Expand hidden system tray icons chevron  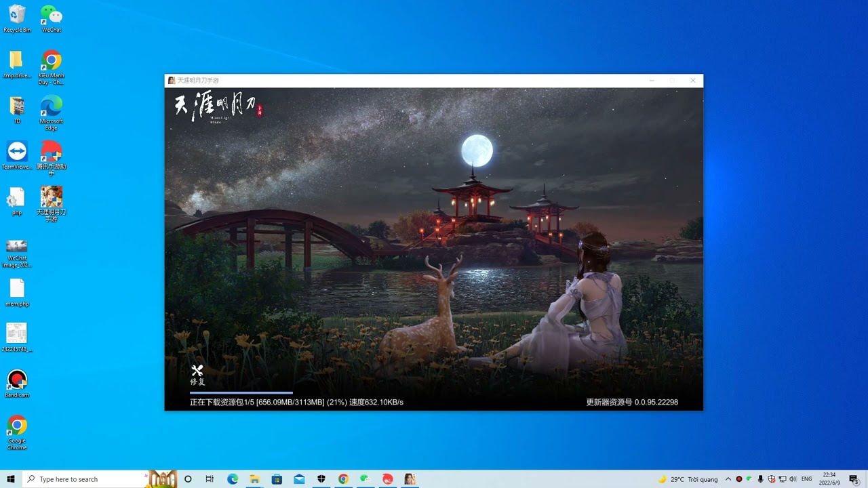pos(728,479)
